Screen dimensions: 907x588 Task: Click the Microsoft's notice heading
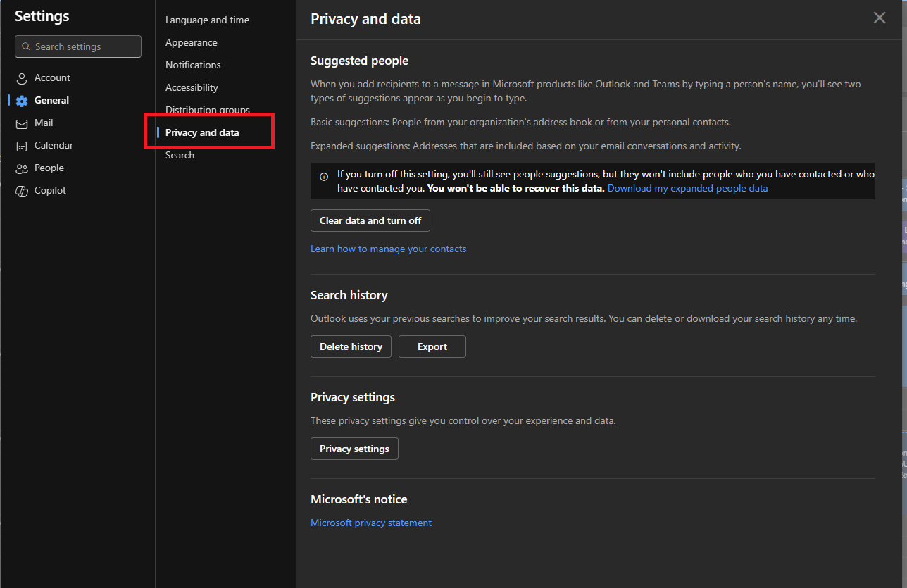(x=359, y=499)
